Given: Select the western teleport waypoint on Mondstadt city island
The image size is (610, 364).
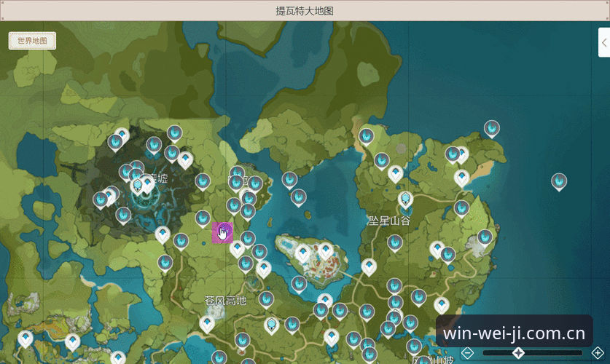Looking at the screenshot, I should 303,253.
